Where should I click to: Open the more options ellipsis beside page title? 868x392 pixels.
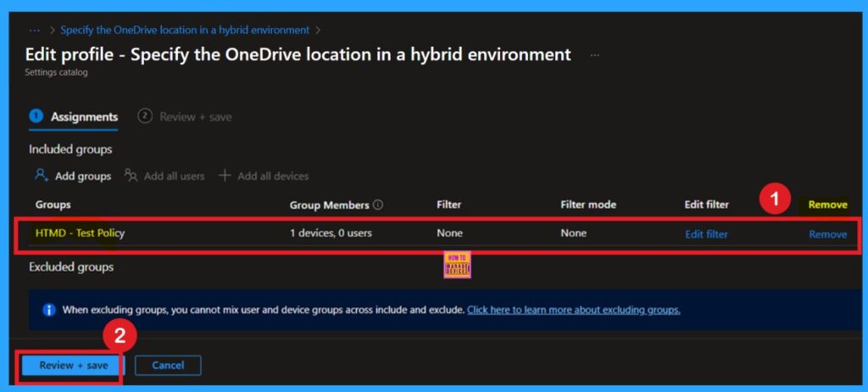[x=594, y=55]
